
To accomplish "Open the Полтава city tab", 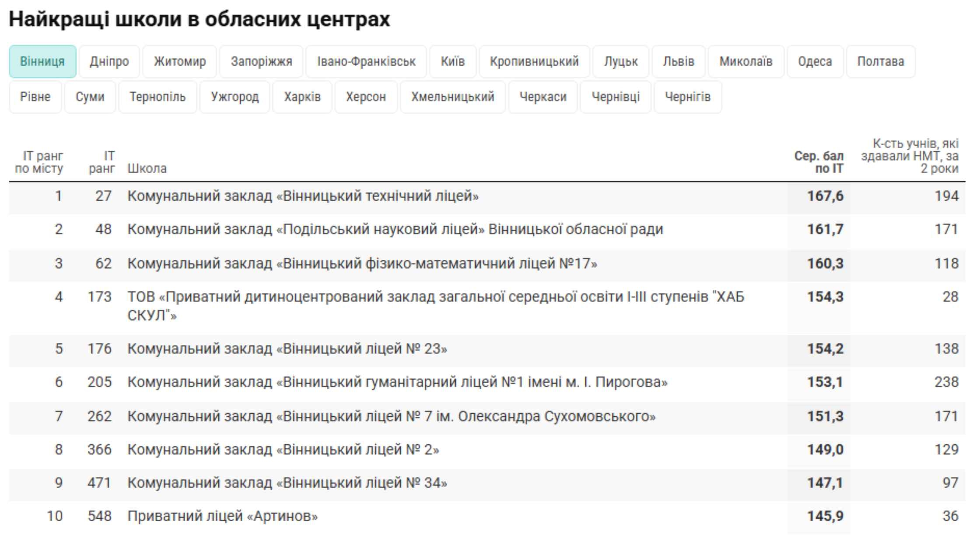I will (x=880, y=62).
